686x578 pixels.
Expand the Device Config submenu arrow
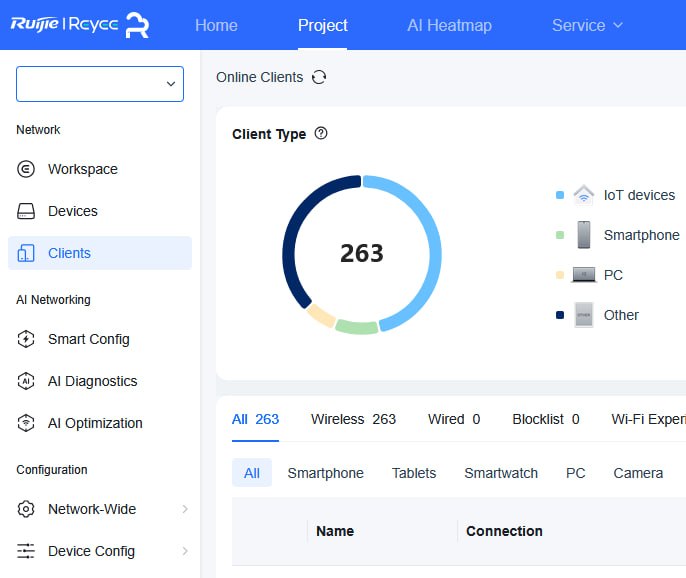coord(185,551)
